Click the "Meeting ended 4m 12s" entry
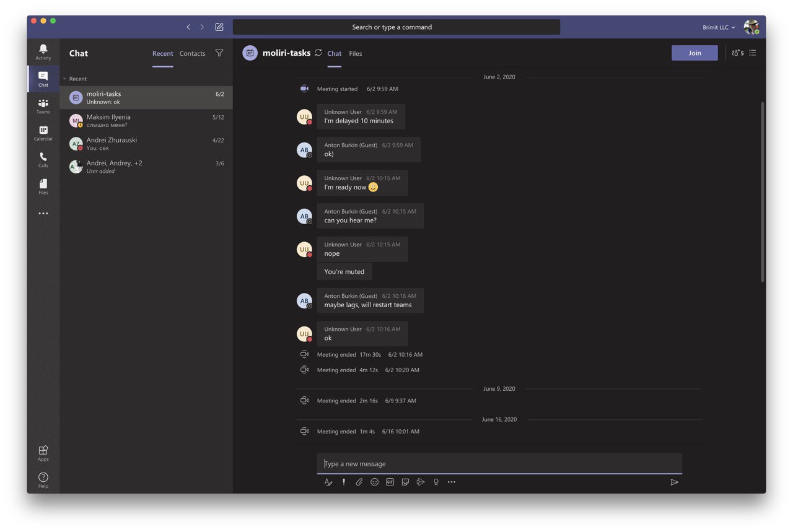The image size is (793, 532). (368, 370)
